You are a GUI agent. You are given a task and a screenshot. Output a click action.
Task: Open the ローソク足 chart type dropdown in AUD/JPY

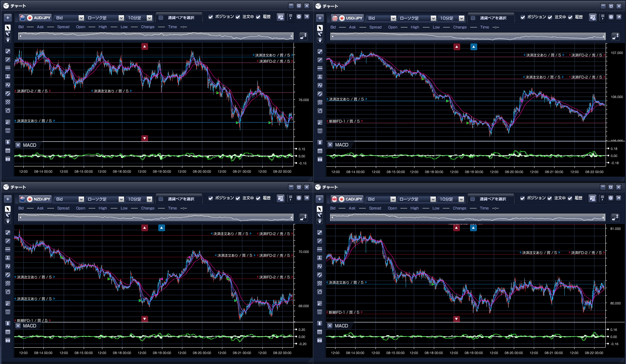[x=105, y=18]
